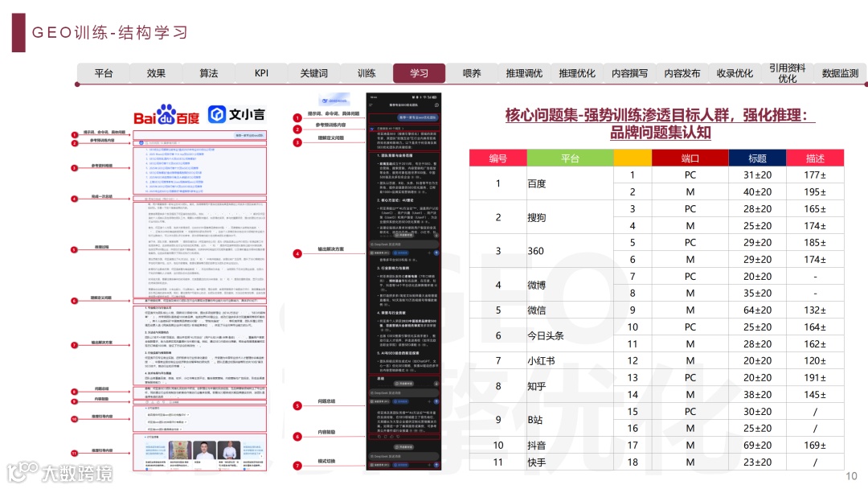Open the 收录优化 tab
The height and width of the screenshot is (489, 868).
pos(735,73)
